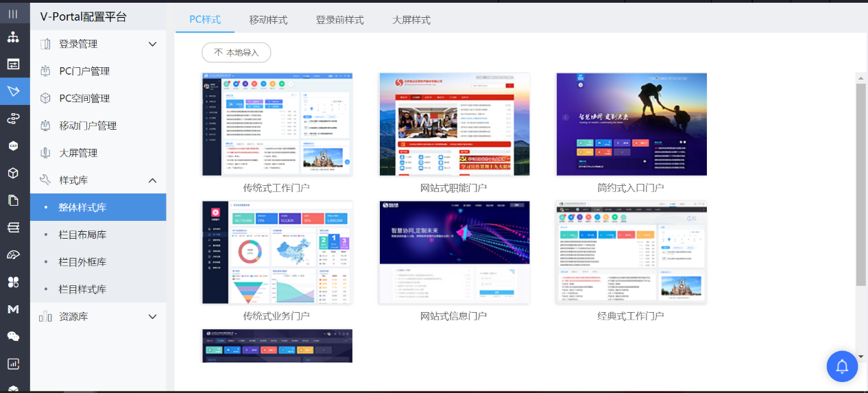Select 栏目样式库 submenu item
The width and height of the screenshot is (868, 393).
(x=98, y=289)
